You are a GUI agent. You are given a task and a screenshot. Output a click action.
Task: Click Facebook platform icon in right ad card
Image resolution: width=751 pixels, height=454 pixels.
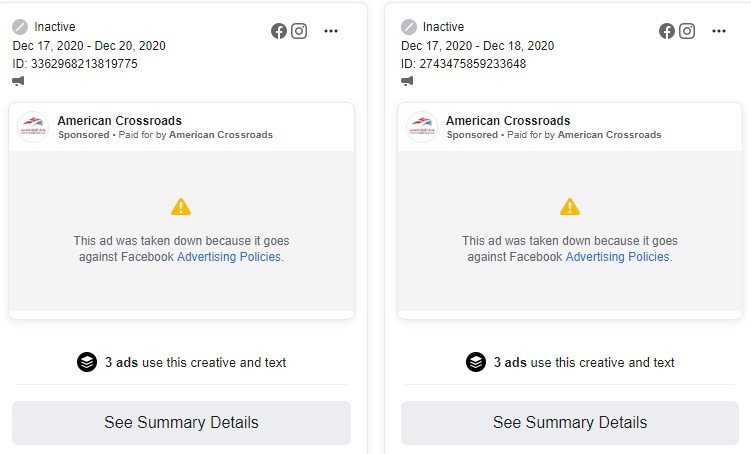point(667,31)
